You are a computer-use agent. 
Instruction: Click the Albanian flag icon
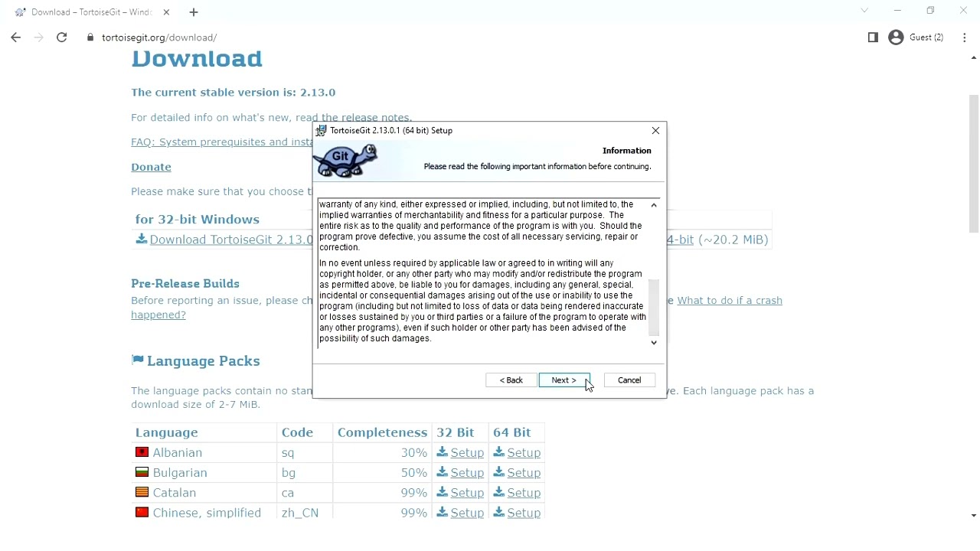coord(142,452)
